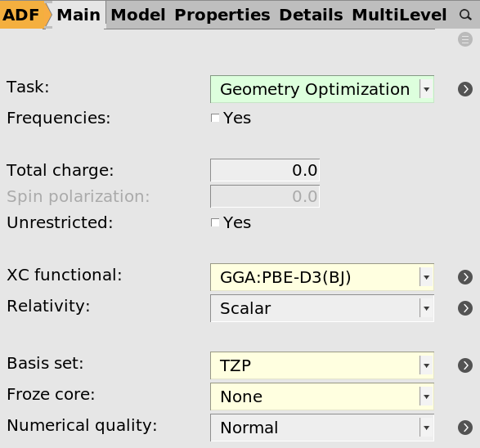Click the round panel menu icon

[x=465, y=39]
